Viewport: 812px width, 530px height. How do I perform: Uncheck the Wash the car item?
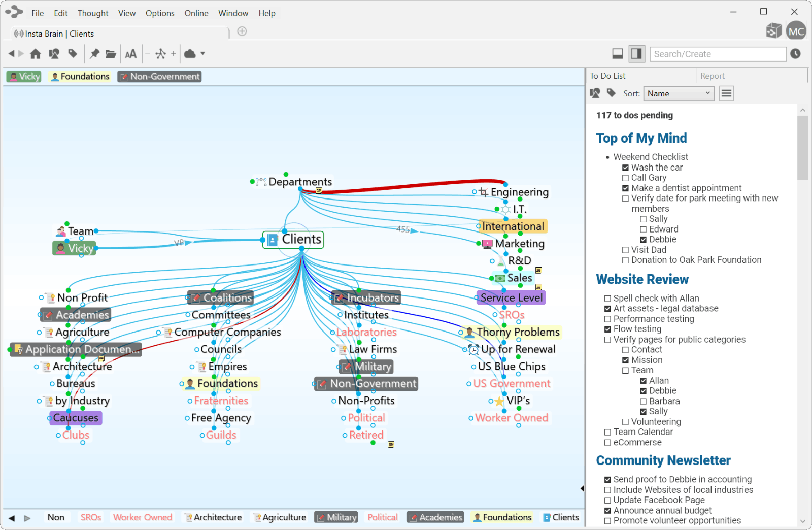coord(625,168)
